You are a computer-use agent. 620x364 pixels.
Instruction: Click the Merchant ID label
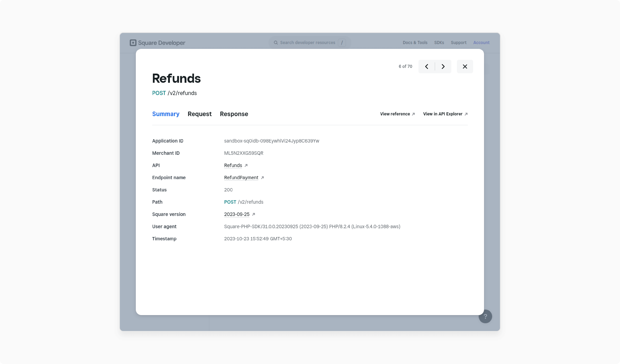(166, 153)
